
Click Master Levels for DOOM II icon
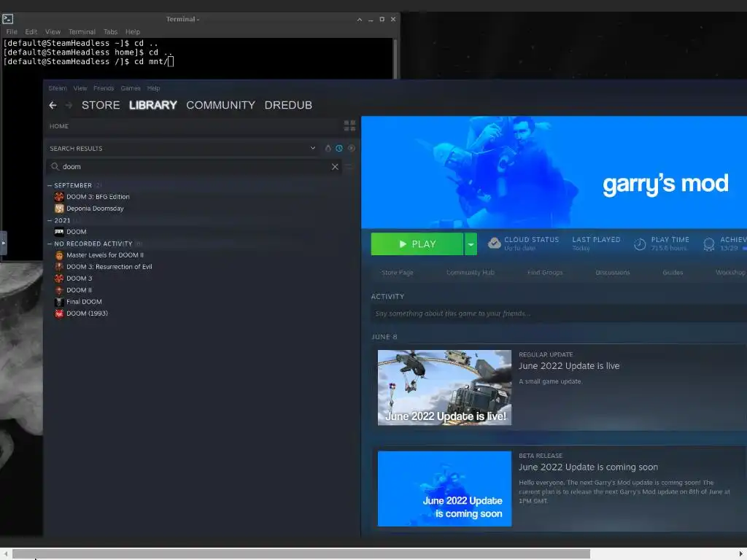click(59, 255)
